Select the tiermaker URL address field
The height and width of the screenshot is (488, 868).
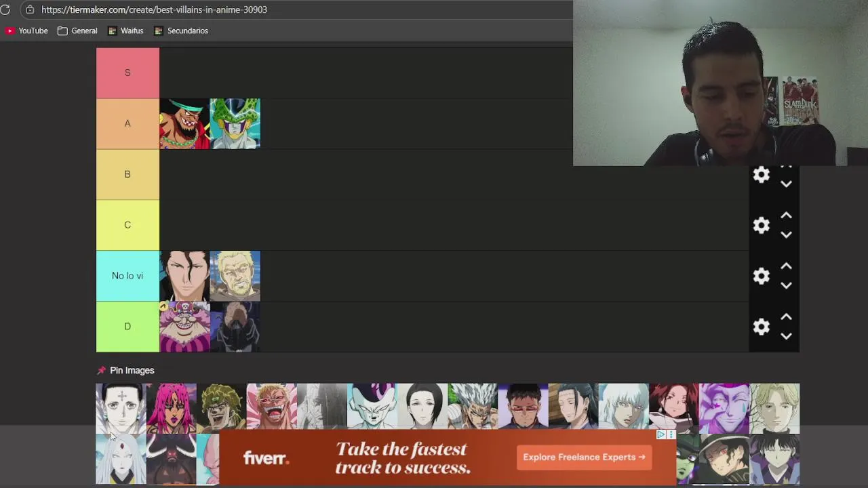pos(154,9)
